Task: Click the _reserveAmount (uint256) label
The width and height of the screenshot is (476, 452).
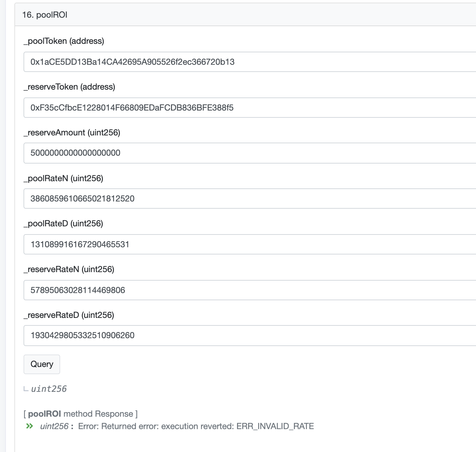Action: point(72,133)
